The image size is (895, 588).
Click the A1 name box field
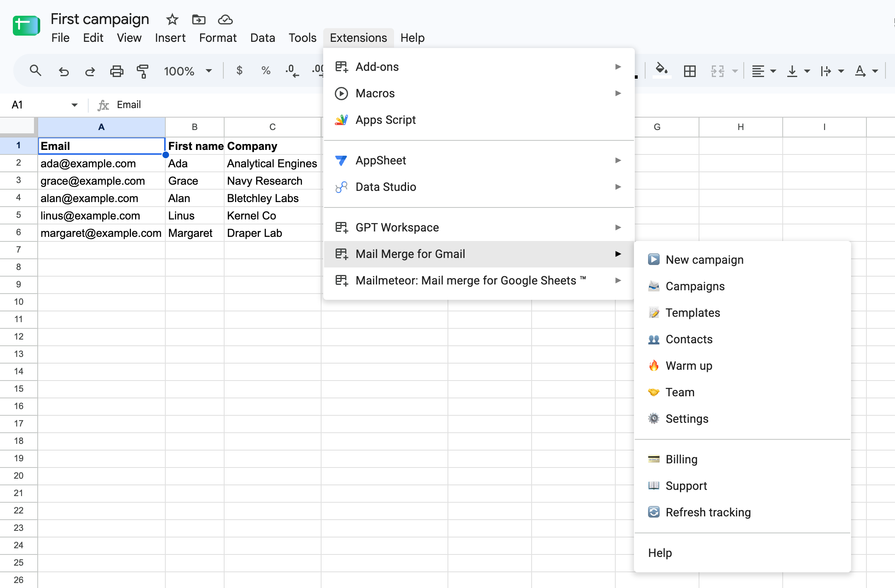pos(39,105)
